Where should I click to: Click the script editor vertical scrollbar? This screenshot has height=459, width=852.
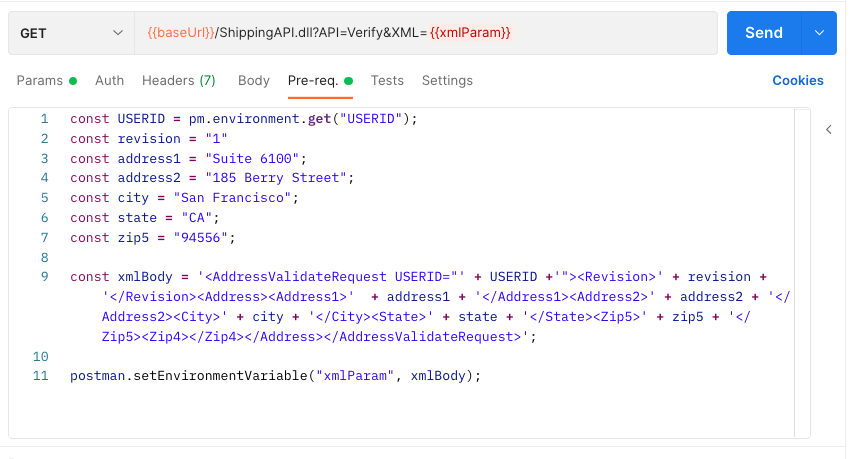pyautogui.click(x=801, y=270)
